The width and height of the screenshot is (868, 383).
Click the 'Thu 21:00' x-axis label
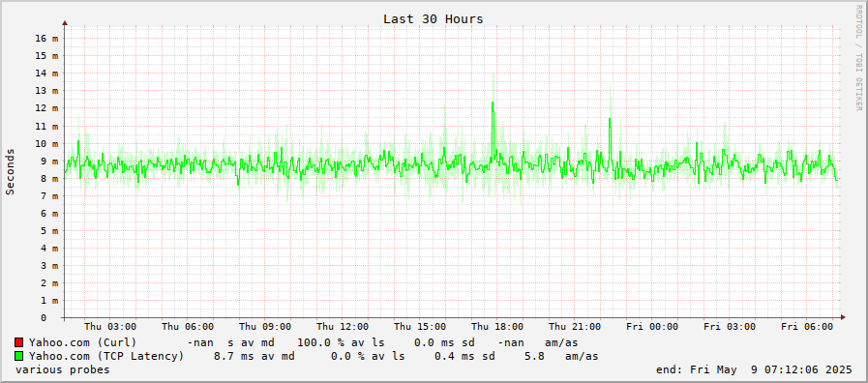point(575,327)
